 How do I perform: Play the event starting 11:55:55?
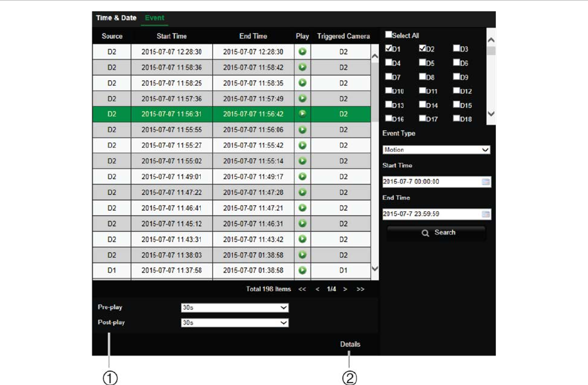(302, 130)
